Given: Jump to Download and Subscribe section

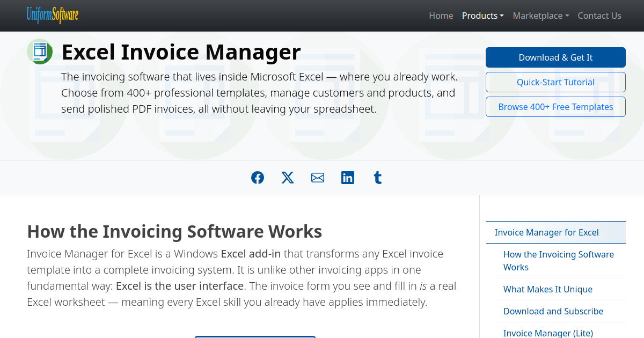Looking at the screenshot, I should click(560, 311).
